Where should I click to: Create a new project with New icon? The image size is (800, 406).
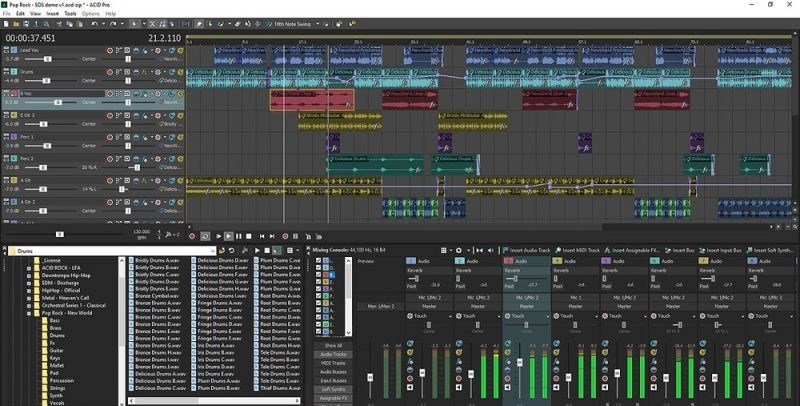[x=6, y=24]
